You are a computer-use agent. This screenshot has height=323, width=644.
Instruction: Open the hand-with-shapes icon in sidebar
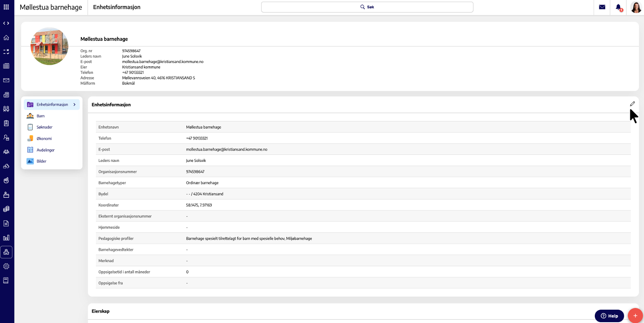[x=6, y=166]
